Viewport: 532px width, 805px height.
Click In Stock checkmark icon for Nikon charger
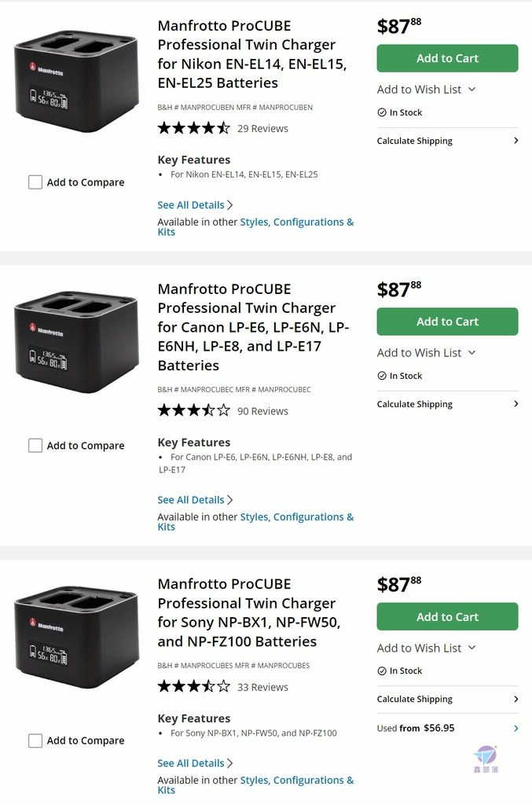tap(382, 112)
